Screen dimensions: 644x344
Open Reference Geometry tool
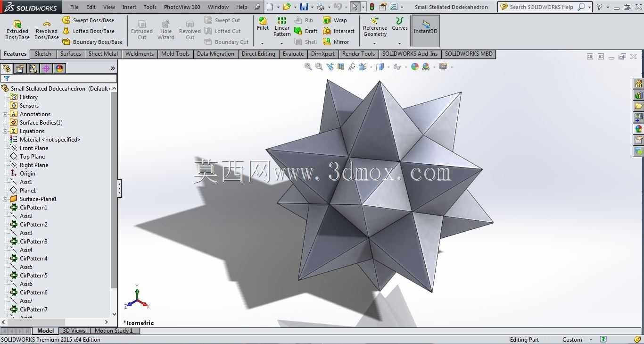(x=375, y=26)
